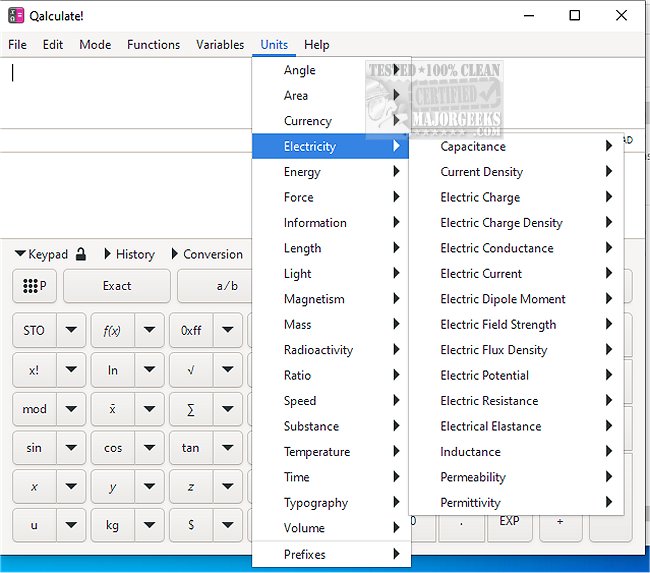This screenshot has width=650, height=573.
Task: Expand the History section
Action: [130, 254]
